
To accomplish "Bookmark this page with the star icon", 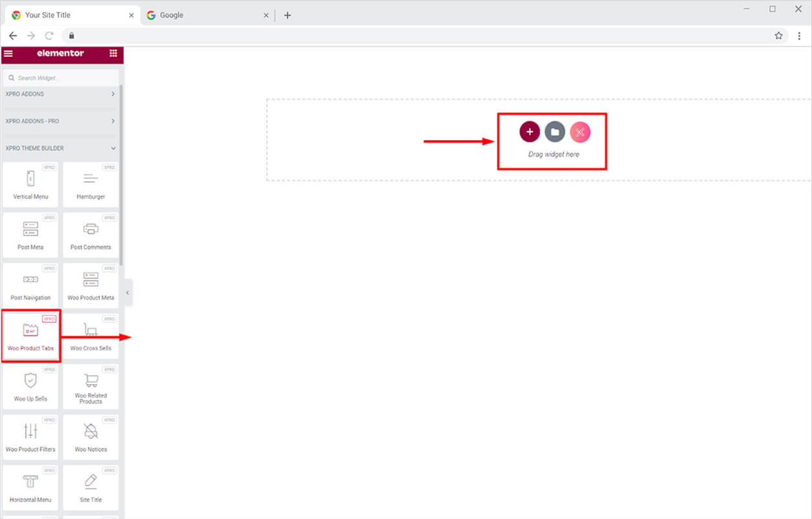I will coord(778,36).
